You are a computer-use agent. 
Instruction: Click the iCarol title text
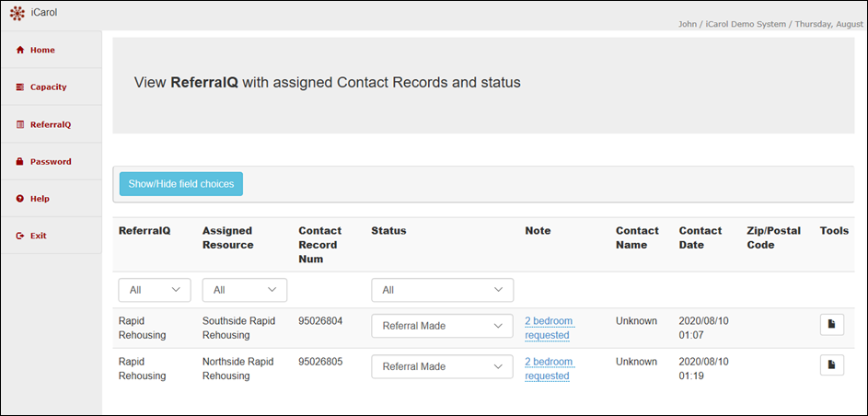tap(44, 13)
